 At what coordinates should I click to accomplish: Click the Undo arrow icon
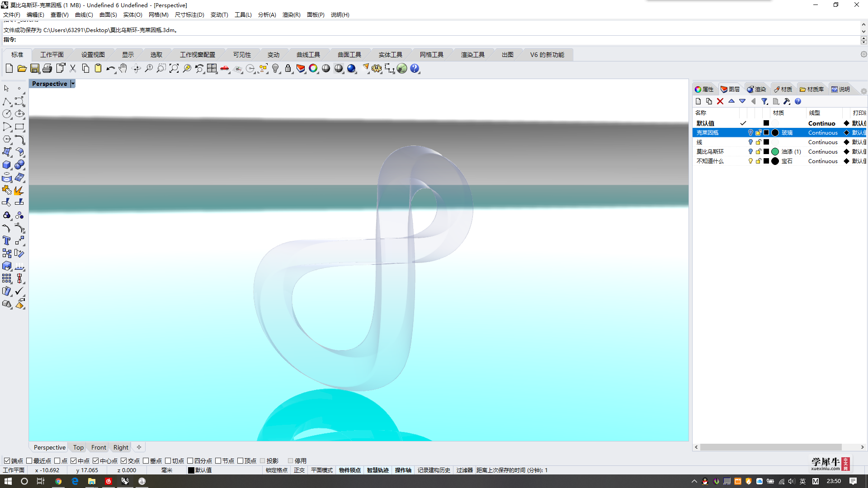111,69
